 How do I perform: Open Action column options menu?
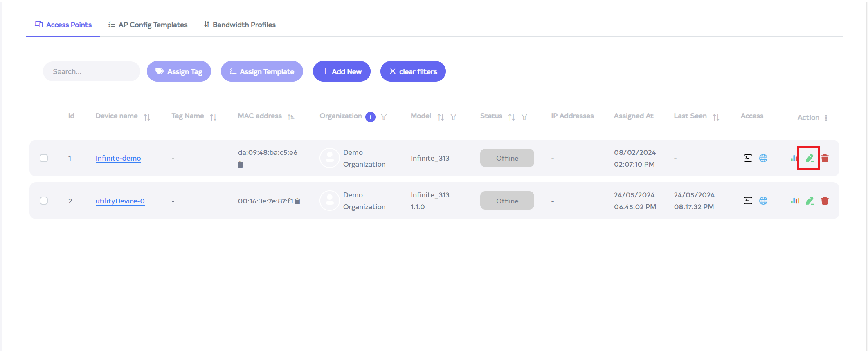click(826, 118)
